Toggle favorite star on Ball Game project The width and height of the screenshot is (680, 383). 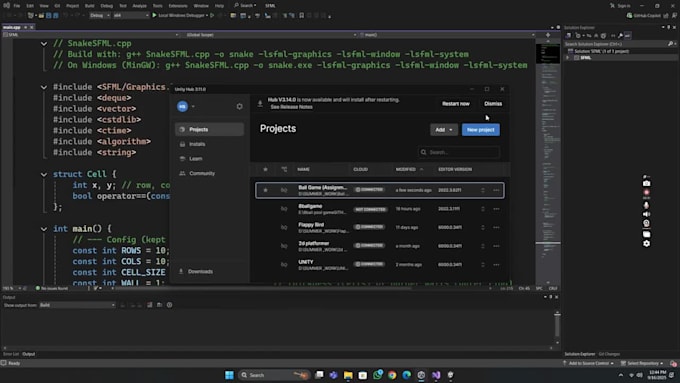265,190
